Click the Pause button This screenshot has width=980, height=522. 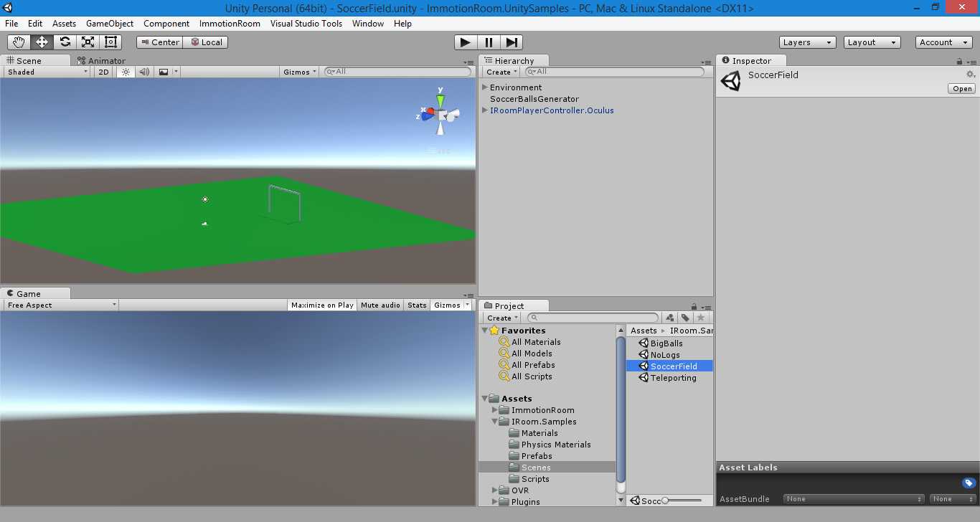pyautogui.click(x=489, y=42)
